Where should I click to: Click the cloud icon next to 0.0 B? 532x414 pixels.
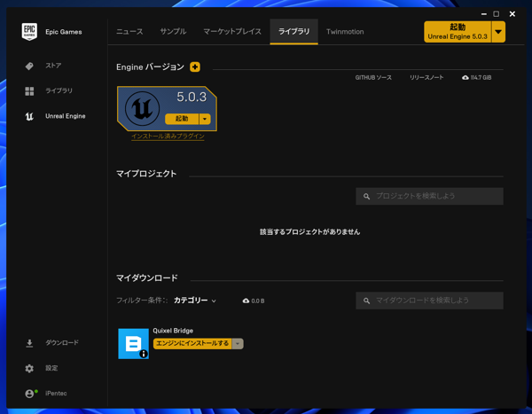(x=246, y=301)
